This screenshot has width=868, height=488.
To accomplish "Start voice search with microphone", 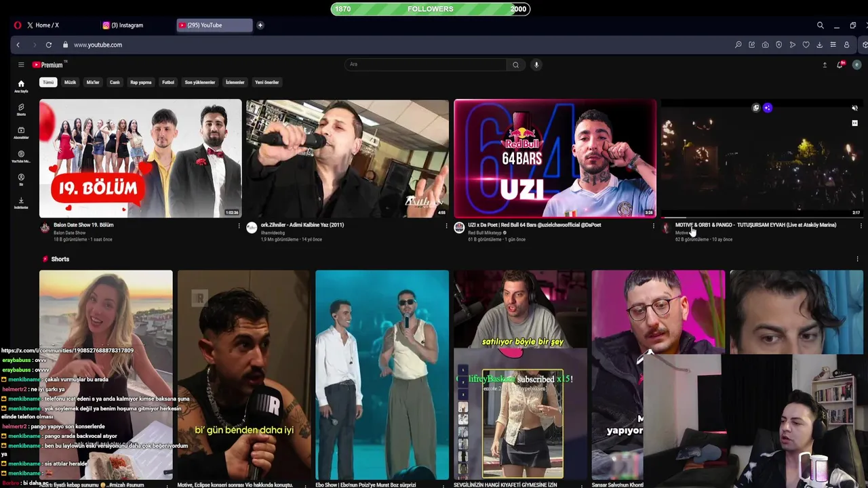I will coord(536,65).
